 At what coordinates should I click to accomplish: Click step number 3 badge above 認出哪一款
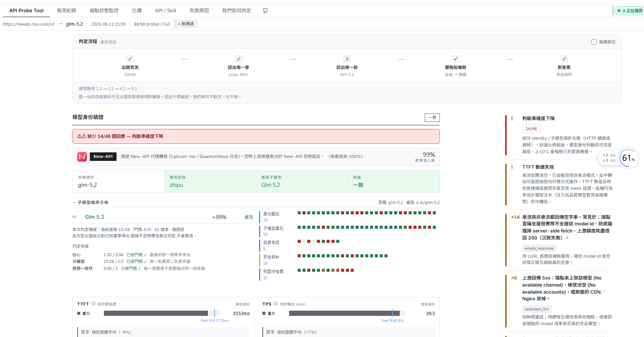347,59
